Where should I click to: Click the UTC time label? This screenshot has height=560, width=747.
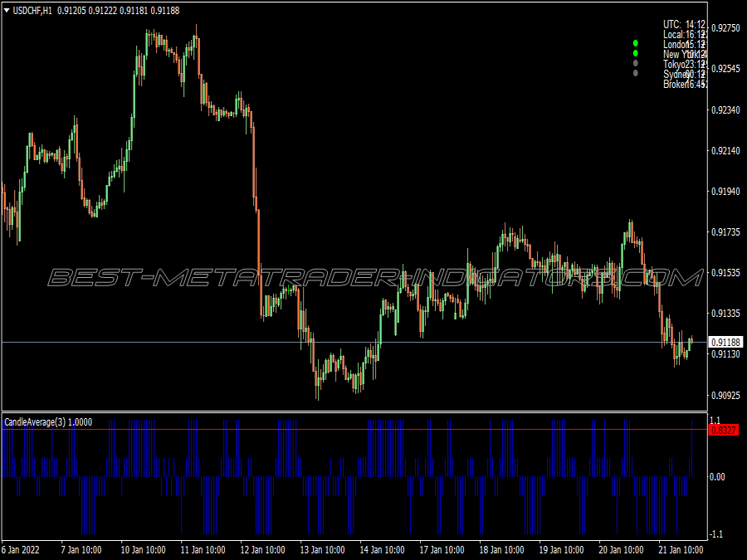coord(684,24)
